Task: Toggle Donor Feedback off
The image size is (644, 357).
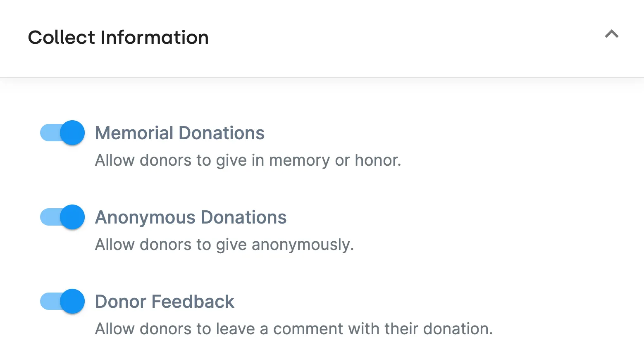Action: (62, 301)
